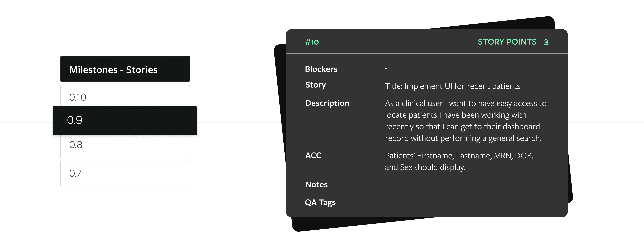The image size is (644, 246).
Task: Click the empty Blockers value dash
Action: (x=386, y=68)
